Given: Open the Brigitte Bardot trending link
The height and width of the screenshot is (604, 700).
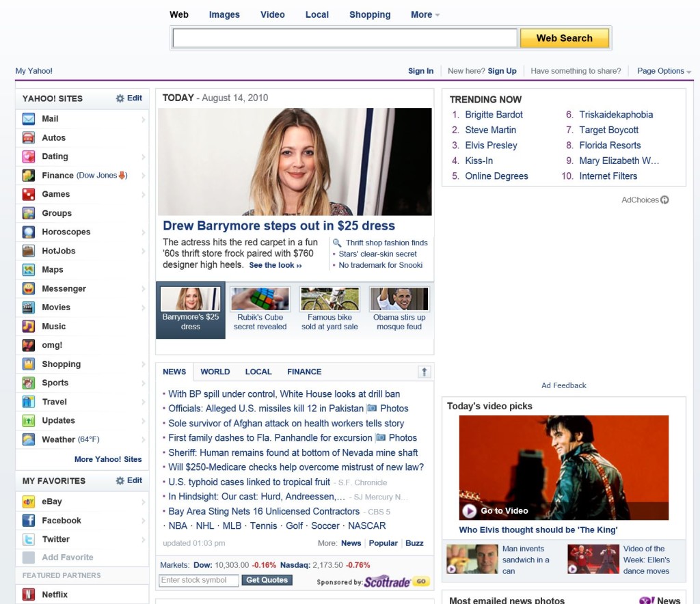Looking at the screenshot, I should tap(494, 115).
